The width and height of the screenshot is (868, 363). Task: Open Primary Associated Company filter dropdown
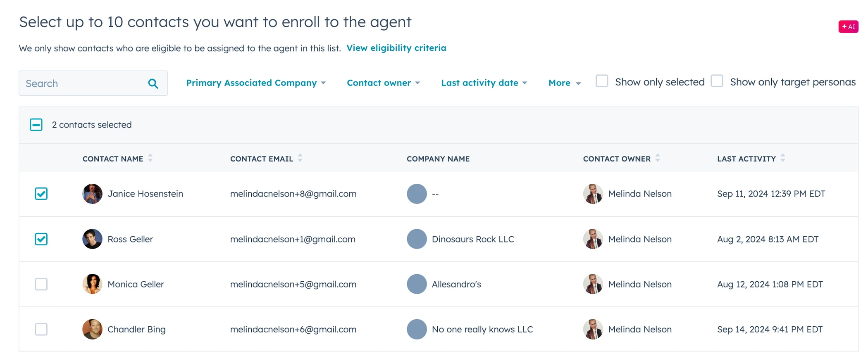pyautogui.click(x=256, y=83)
